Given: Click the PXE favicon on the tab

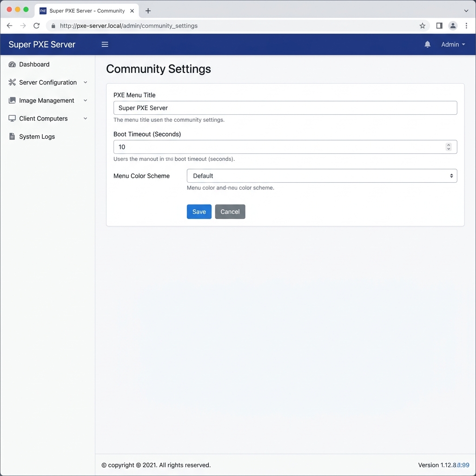Looking at the screenshot, I should point(43,11).
